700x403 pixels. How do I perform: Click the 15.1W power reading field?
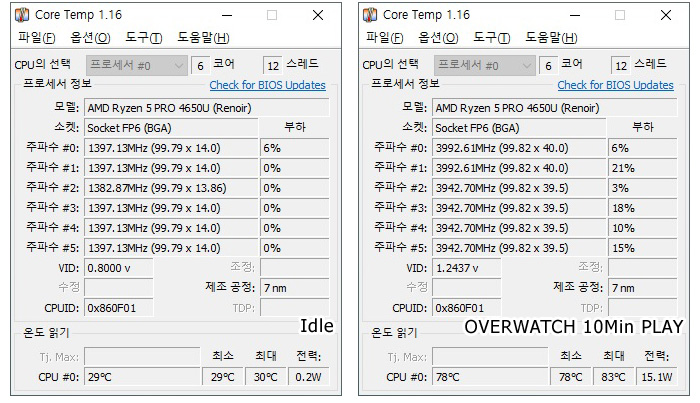657,377
